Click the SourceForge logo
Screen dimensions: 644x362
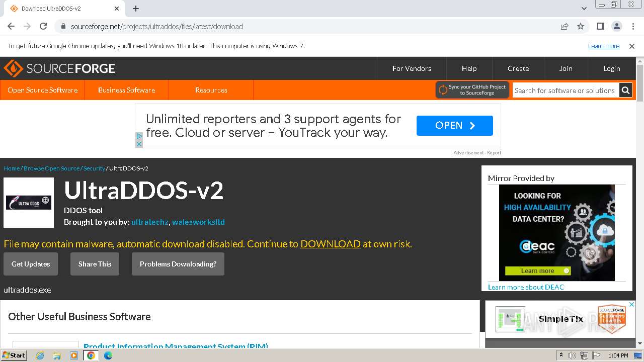[59, 68]
